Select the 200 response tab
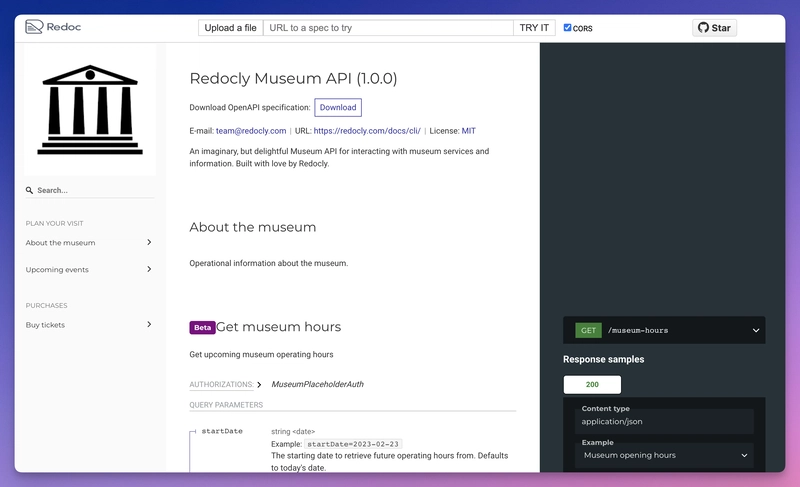The height and width of the screenshot is (487, 800). click(x=592, y=385)
